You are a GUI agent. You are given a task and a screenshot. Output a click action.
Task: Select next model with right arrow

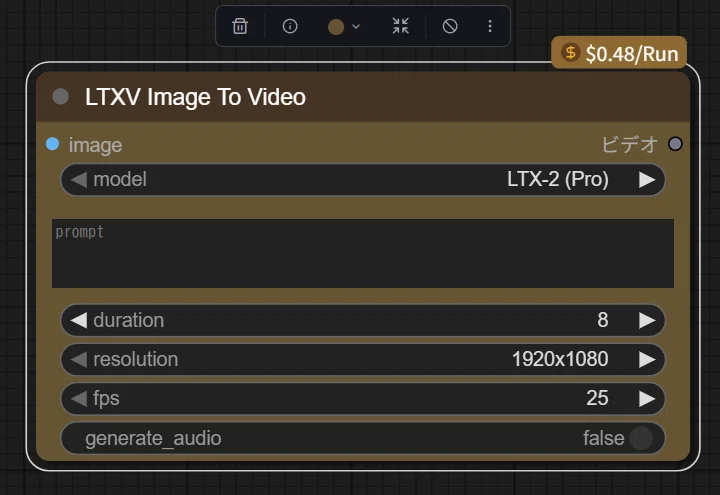647,180
